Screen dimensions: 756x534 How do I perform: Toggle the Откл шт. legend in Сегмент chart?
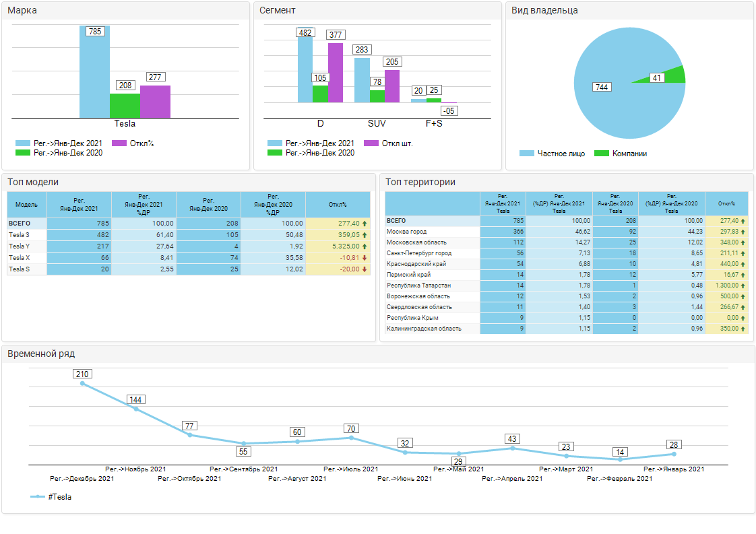click(x=388, y=143)
